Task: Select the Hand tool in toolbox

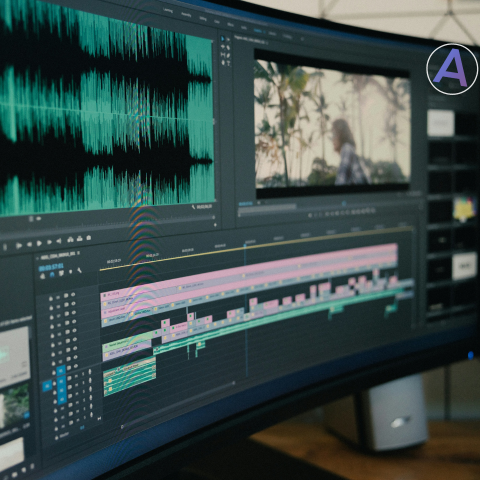Action: (223, 63)
